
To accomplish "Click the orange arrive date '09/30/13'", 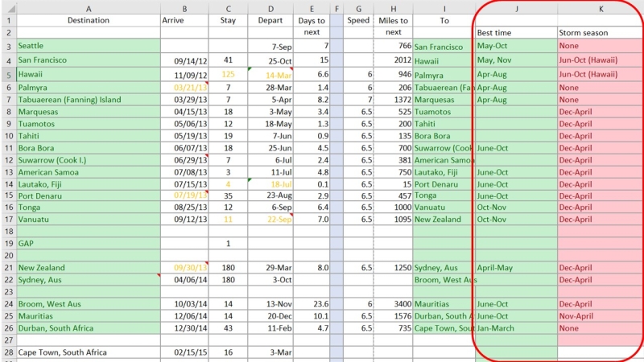I will click(x=184, y=268).
